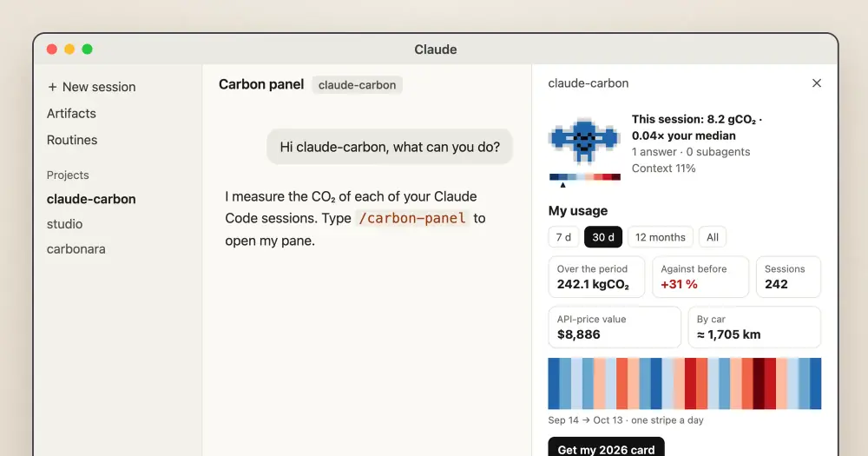
Task: Click the claude-carbon tag next to Carbon panel
Action: click(x=357, y=85)
